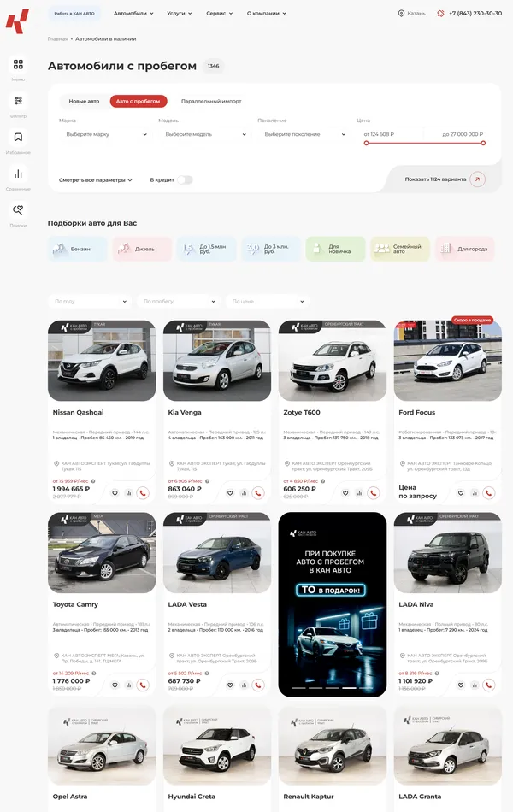Click phone call icon on Toyota Camry card
513x812 pixels.
142,685
